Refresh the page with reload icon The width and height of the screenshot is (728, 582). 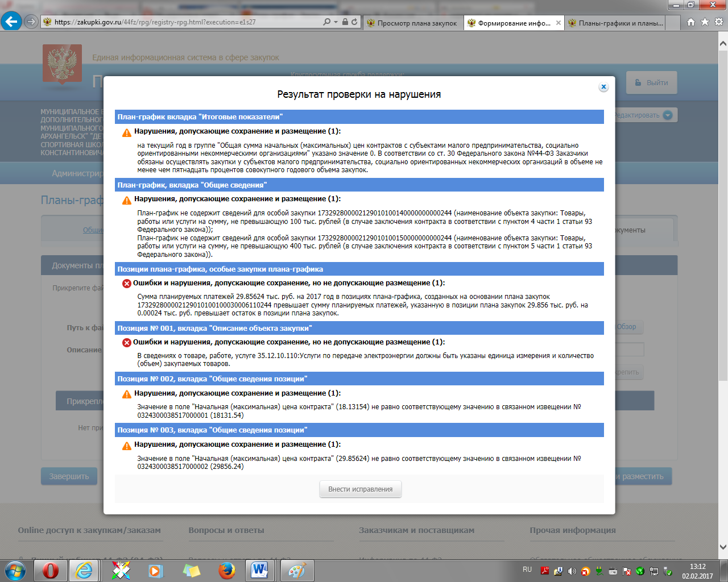(354, 22)
